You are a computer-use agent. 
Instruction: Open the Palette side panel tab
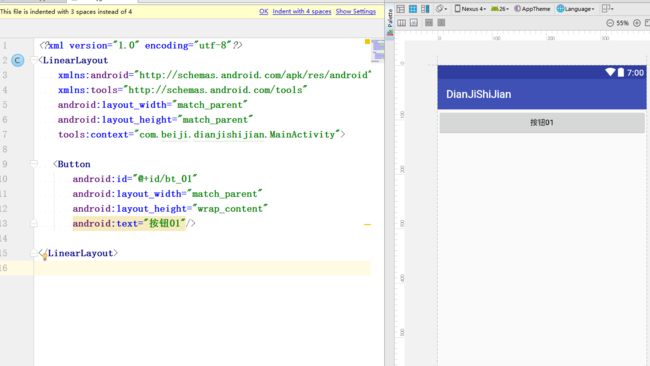point(390,23)
